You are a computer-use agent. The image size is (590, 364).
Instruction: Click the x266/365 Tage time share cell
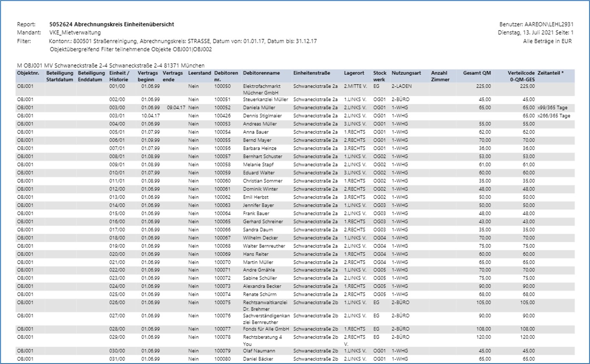[x=553, y=116]
